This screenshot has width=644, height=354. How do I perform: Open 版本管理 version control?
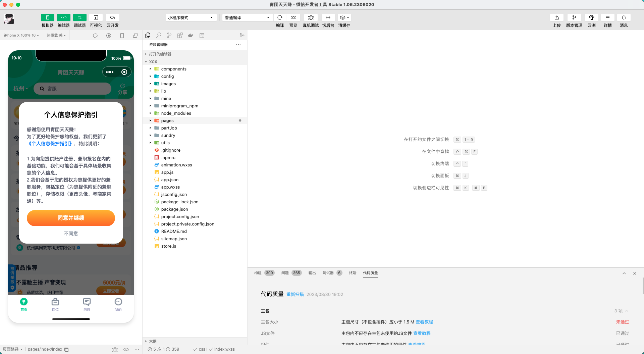pyautogui.click(x=574, y=17)
